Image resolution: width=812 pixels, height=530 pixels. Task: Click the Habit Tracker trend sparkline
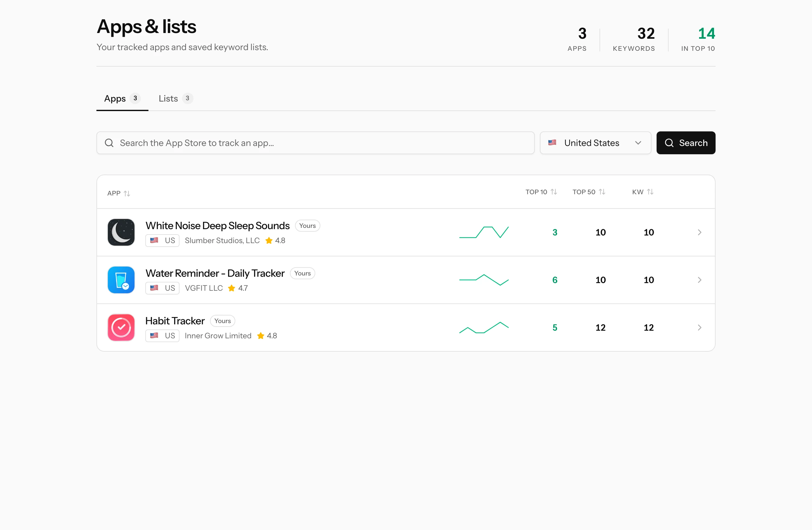tap(484, 328)
